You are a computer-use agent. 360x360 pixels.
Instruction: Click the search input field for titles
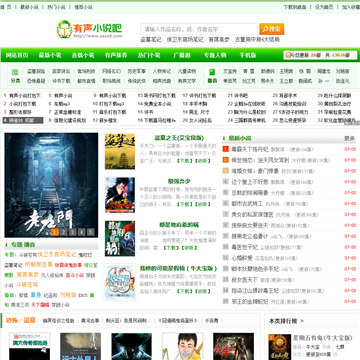pos(199,29)
